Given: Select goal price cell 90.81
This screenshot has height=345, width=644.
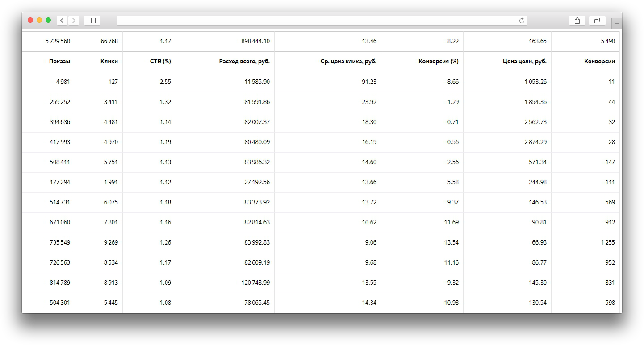Looking at the screenshot, I should pos(539,222).
